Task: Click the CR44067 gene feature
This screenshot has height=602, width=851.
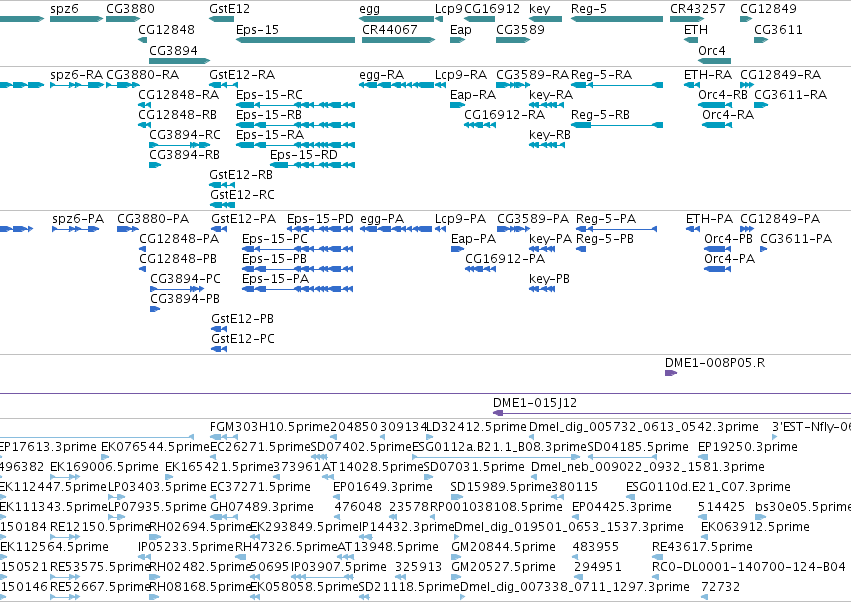Action: coord(398,40)
